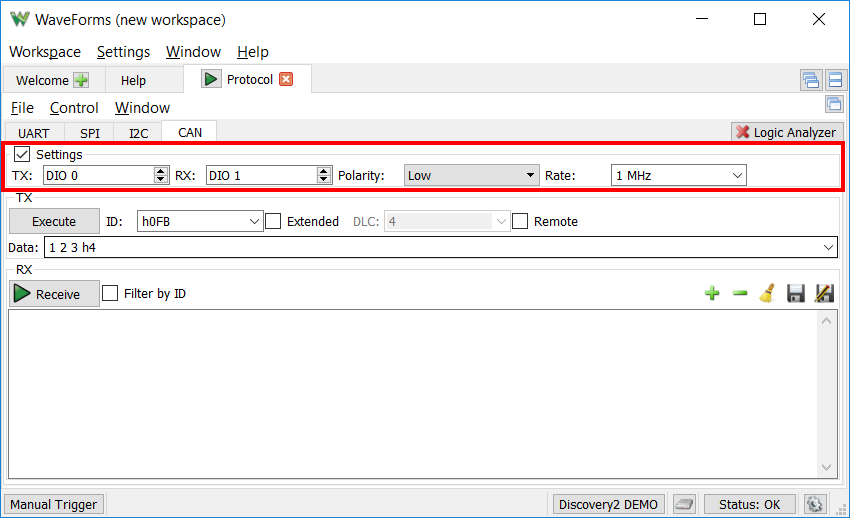Open the Polarity dropdown

point(472,175)
